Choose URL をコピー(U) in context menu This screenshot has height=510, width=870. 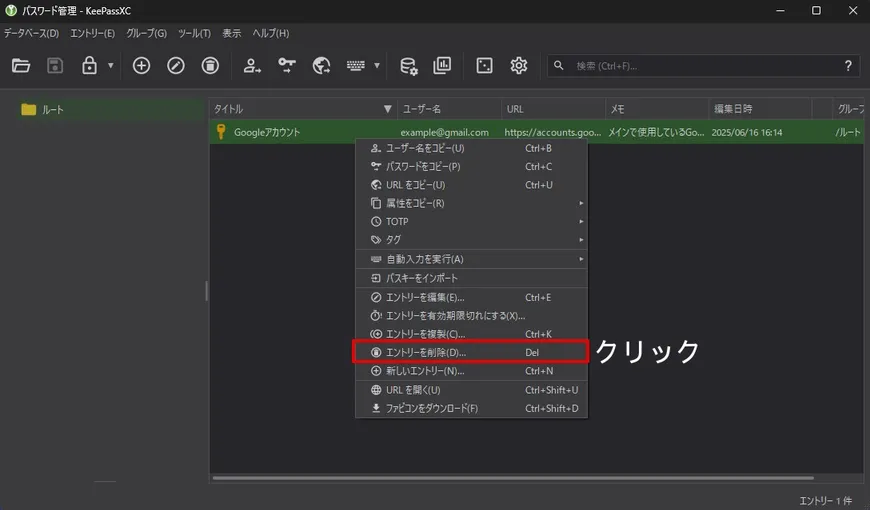point(471,185)
